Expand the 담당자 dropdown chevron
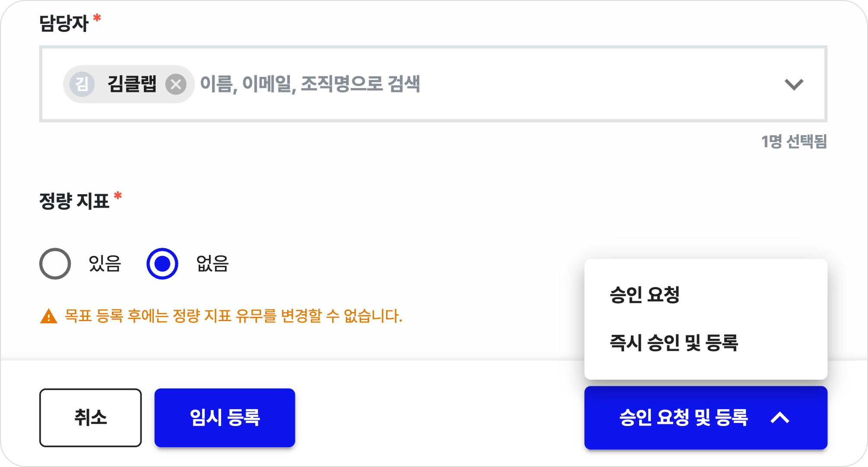 794,84
